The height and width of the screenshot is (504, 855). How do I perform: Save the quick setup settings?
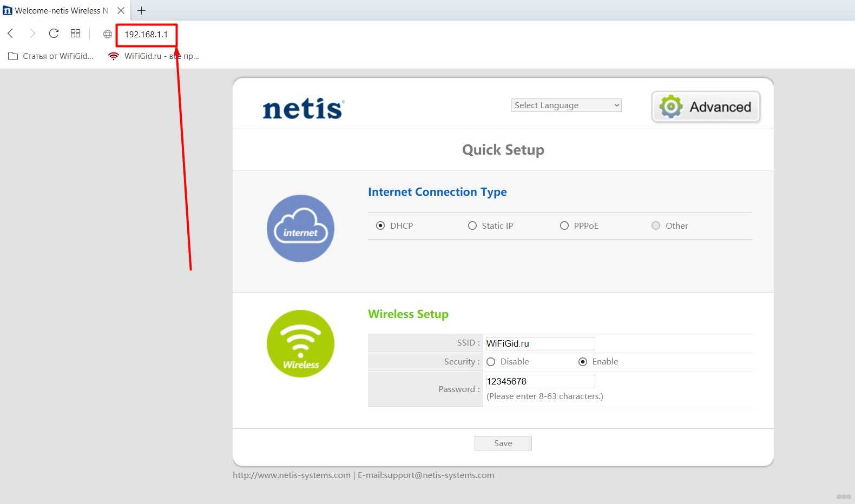click(x=503, y=443)
